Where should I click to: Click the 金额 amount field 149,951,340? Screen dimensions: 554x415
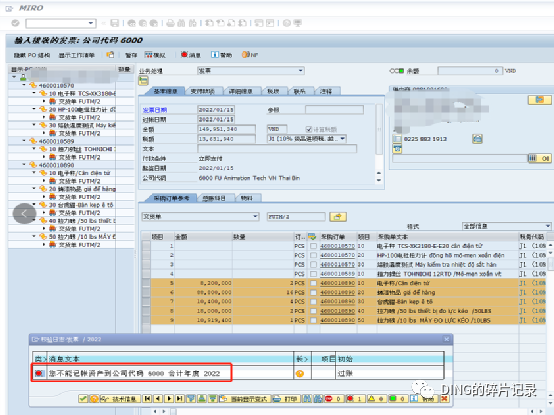[226, 129]
